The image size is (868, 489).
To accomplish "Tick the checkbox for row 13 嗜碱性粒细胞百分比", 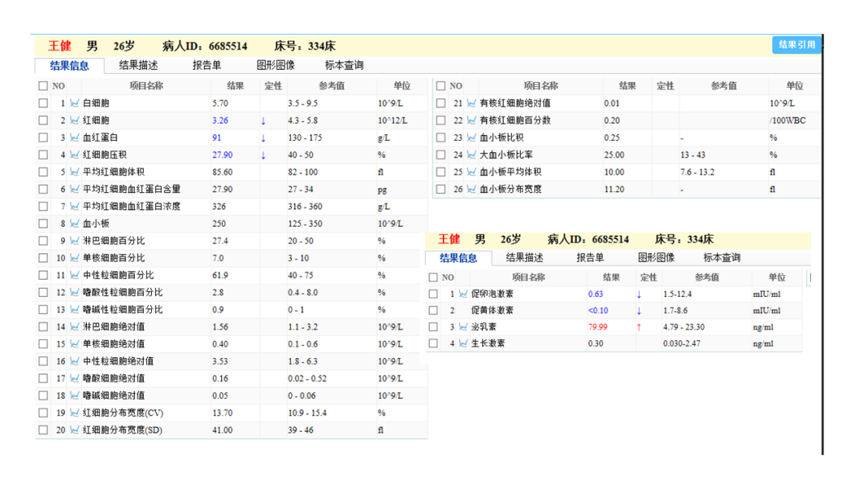I will [x=43, y=310].
